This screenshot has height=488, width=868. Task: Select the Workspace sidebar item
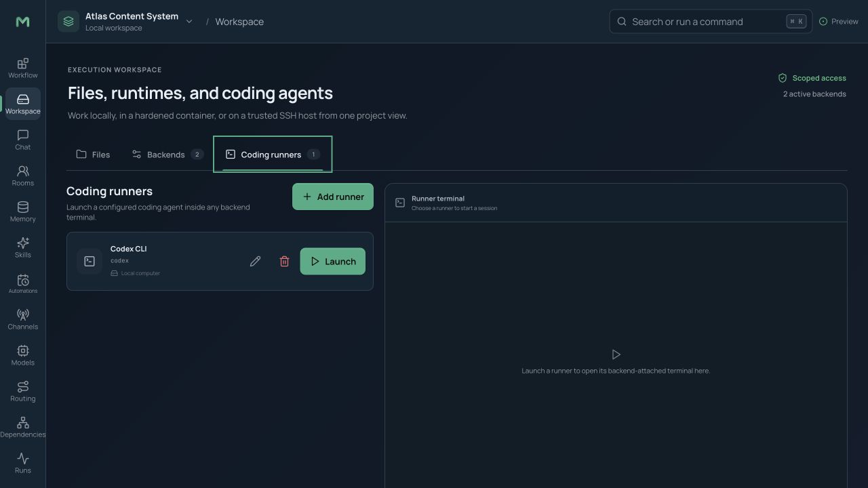pos(22,104)
